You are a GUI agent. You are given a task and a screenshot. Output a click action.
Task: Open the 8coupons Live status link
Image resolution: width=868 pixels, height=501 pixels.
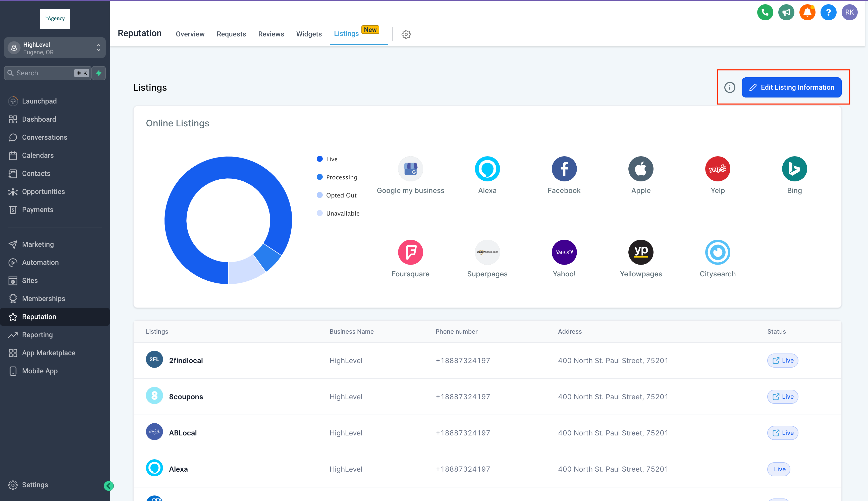coord(782,397)
